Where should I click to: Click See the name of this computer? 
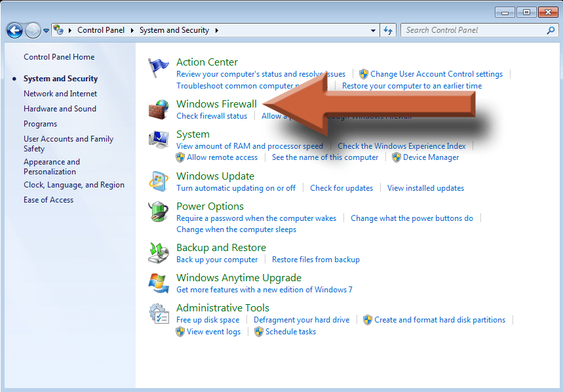point(325,157)
